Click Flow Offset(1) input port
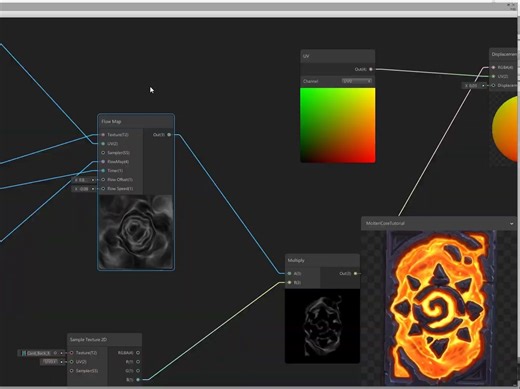The image size is (520, 389). click(103, 180)
